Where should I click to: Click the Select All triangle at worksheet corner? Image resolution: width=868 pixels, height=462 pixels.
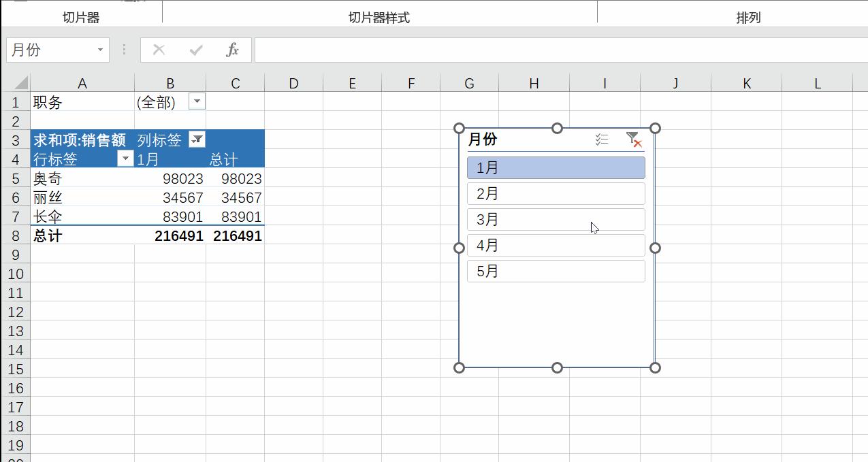tap(20, 84)
